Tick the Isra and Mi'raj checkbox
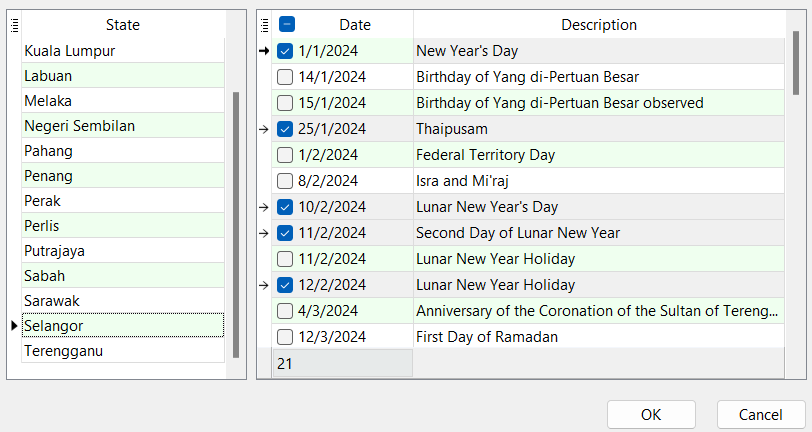The width and height of the screenshot is (812, 432). pos(285,181)
